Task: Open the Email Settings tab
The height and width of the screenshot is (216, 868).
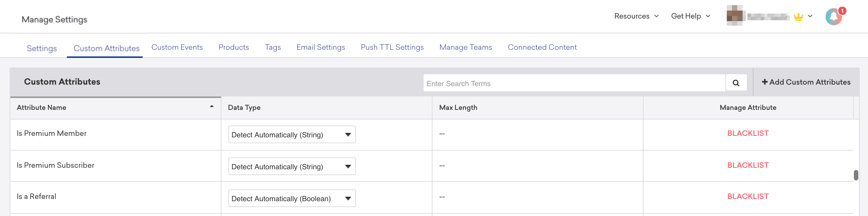Action: click(321, 47)
